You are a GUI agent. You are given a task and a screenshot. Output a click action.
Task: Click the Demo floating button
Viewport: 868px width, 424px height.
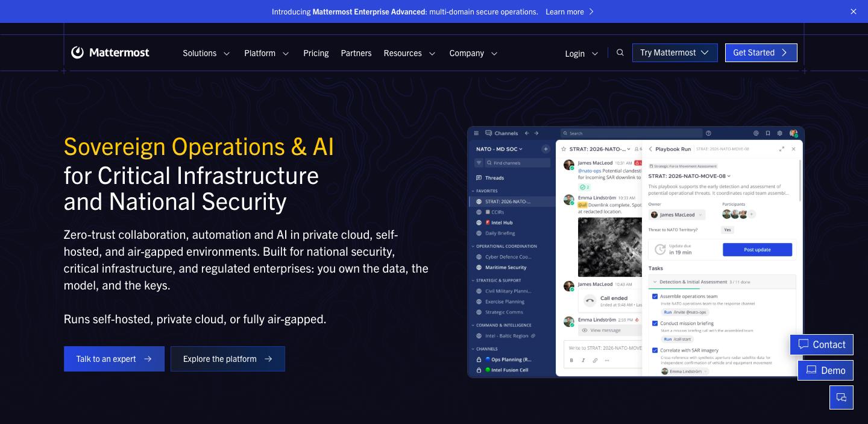(825, 370)
